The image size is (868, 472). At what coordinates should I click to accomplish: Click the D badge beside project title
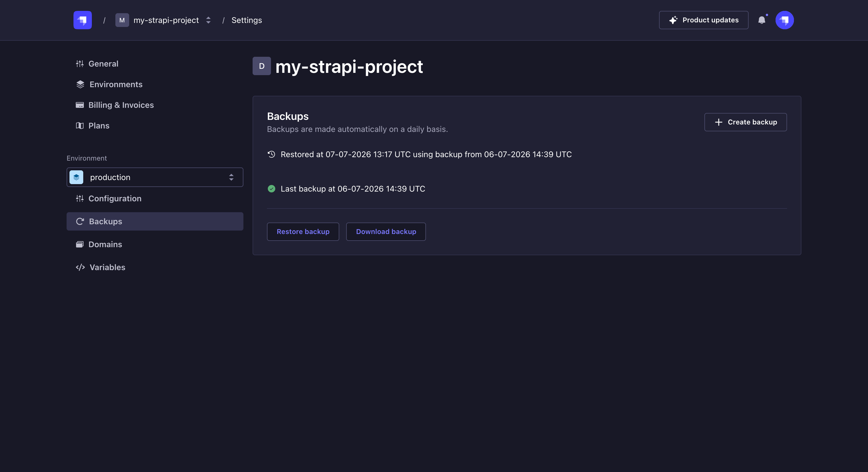point(262,66)
